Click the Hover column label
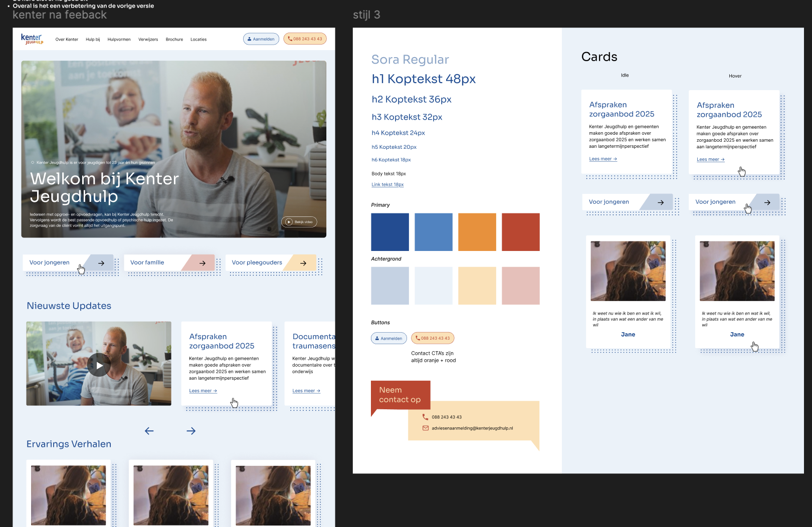812x527 pixels. [735, 76]
